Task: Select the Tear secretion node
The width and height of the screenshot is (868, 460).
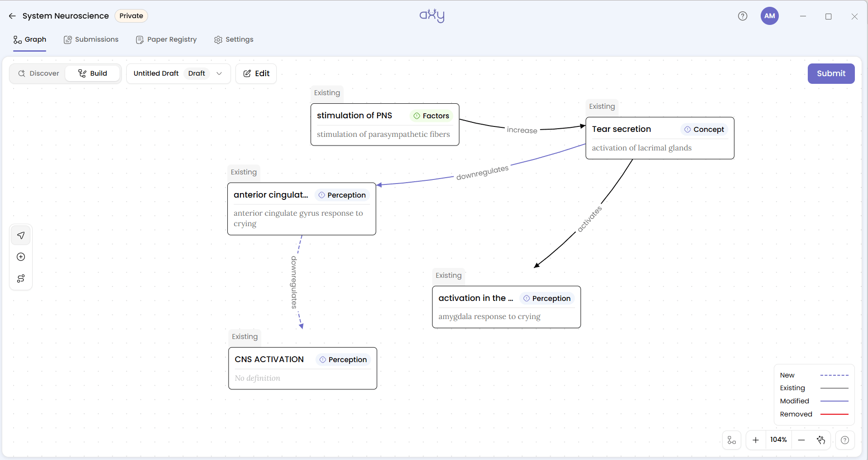Action: (660, 138)
